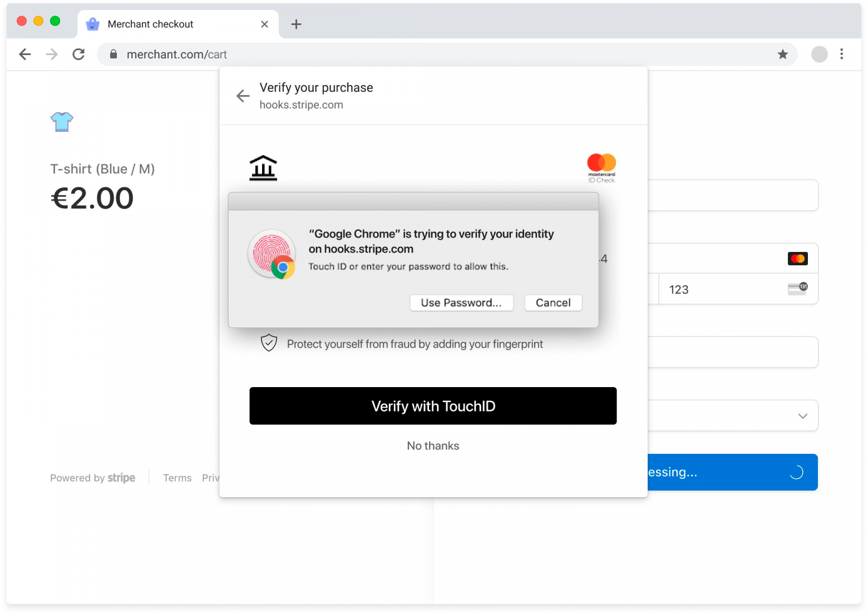
Task: Click the Verify your purchase heading
Action: [x=316, y=87]
